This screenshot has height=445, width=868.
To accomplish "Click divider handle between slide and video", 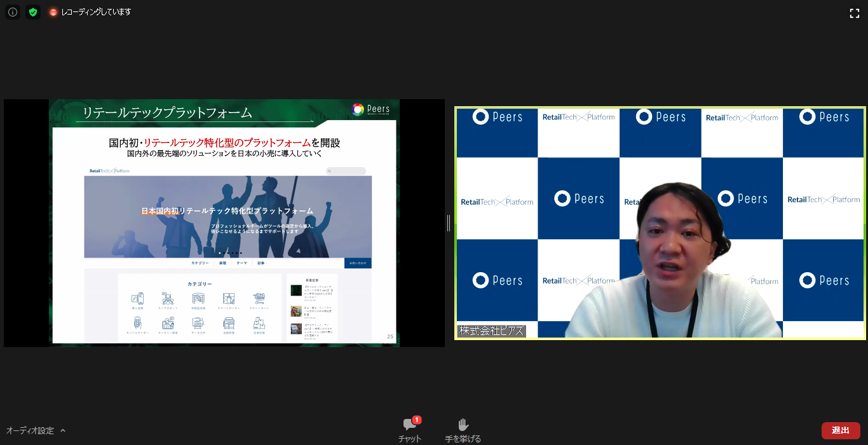I will [449, 223].
